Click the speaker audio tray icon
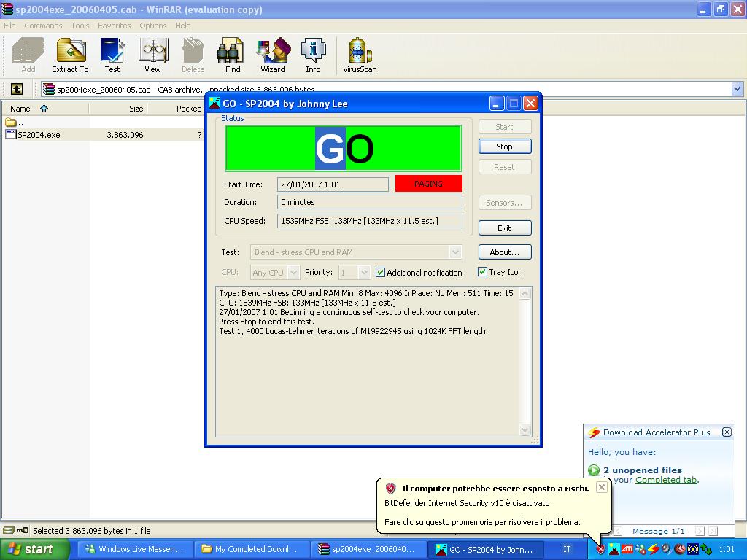Viewport: 747px width, 560px height. (x=667, y=549)
